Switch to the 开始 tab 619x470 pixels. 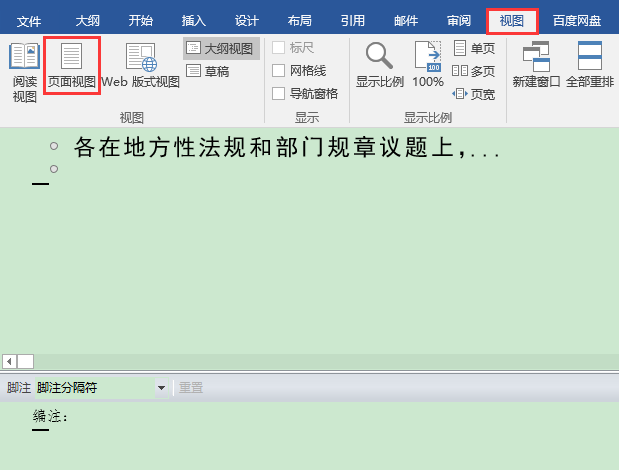pyautogui.click(x=141, y=21)
